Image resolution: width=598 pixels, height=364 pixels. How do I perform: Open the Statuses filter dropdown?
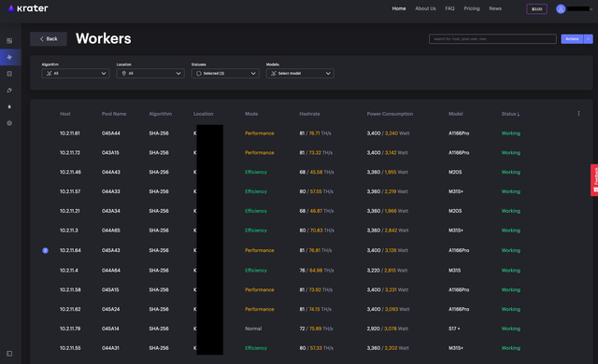click(225, 74)
